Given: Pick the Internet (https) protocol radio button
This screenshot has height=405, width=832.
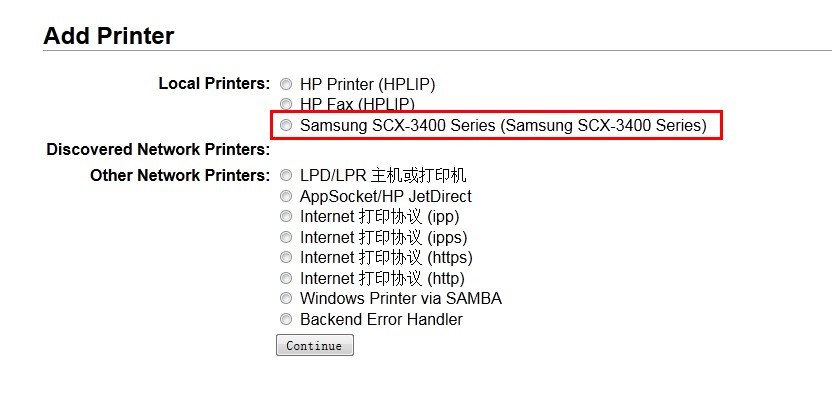Looking at the screenshot, I should (x=286, y=258).
